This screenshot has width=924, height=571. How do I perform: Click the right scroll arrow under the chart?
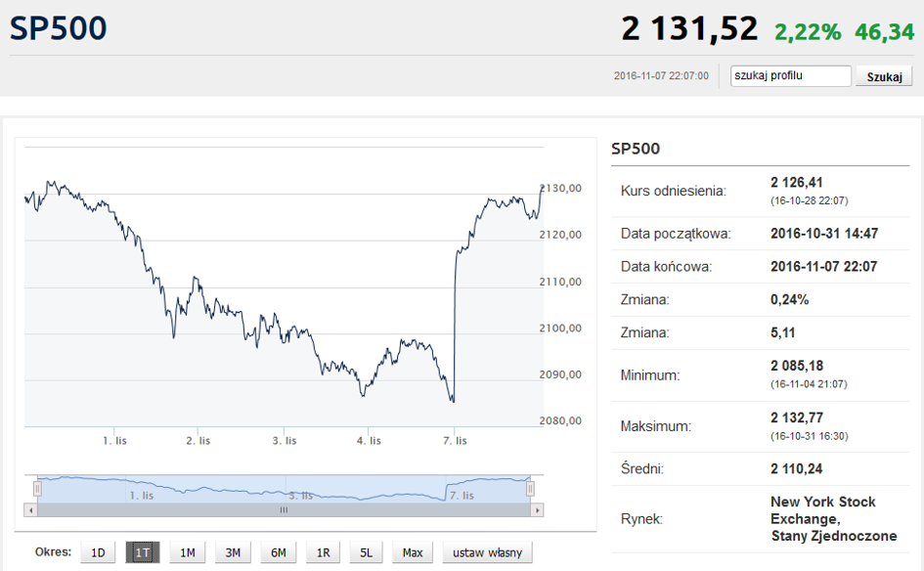coord(536,509)
